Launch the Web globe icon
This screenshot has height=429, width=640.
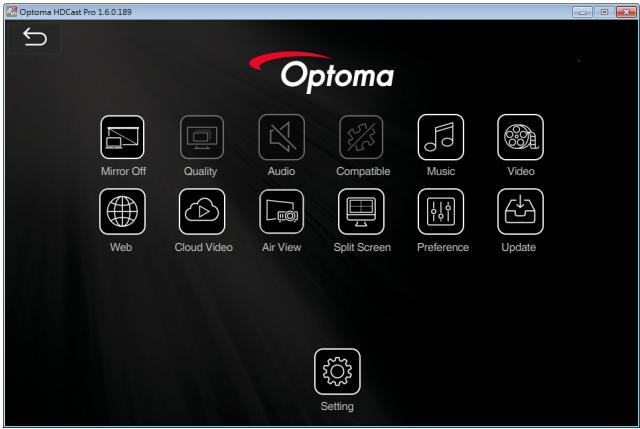point(122,211)
